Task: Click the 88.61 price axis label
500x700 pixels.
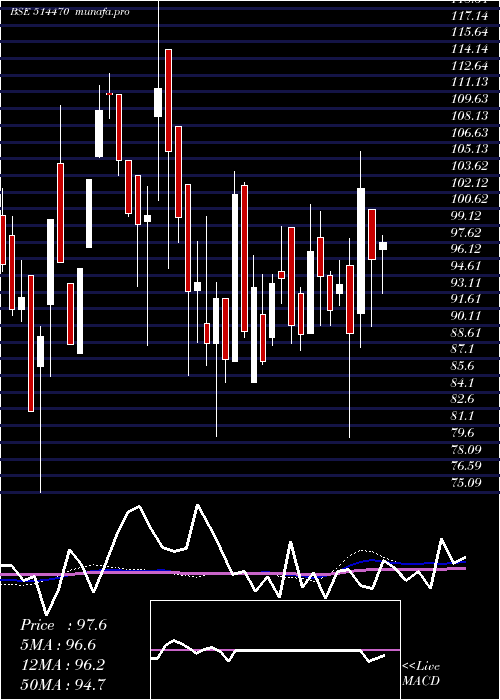Action: [466, 333]
